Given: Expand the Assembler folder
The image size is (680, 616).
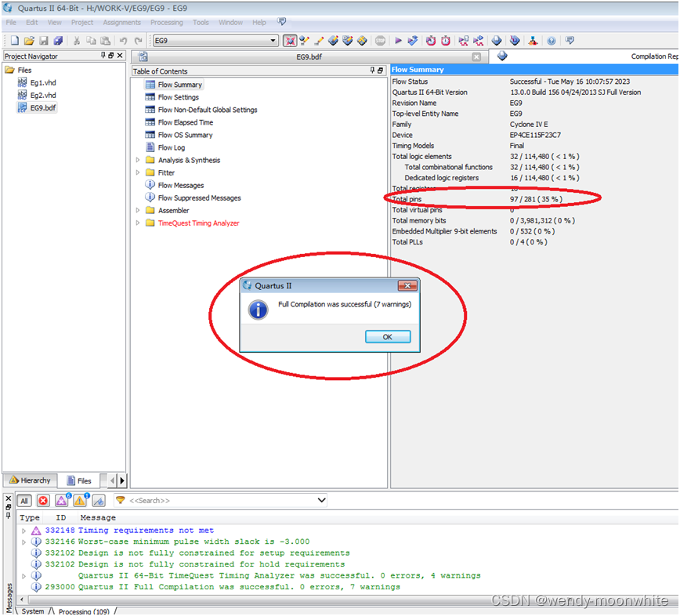Looking at the screenshot, I should coord(138,210).
